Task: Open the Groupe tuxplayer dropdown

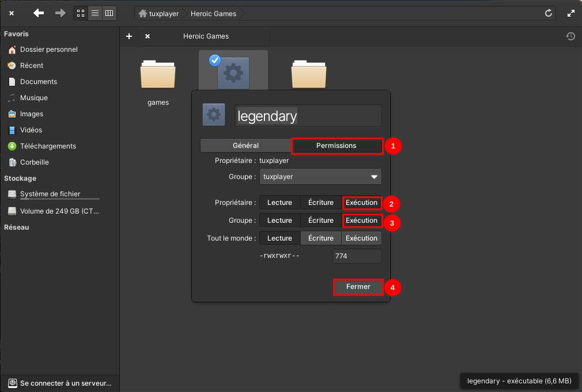Action: tap(320, 177)
